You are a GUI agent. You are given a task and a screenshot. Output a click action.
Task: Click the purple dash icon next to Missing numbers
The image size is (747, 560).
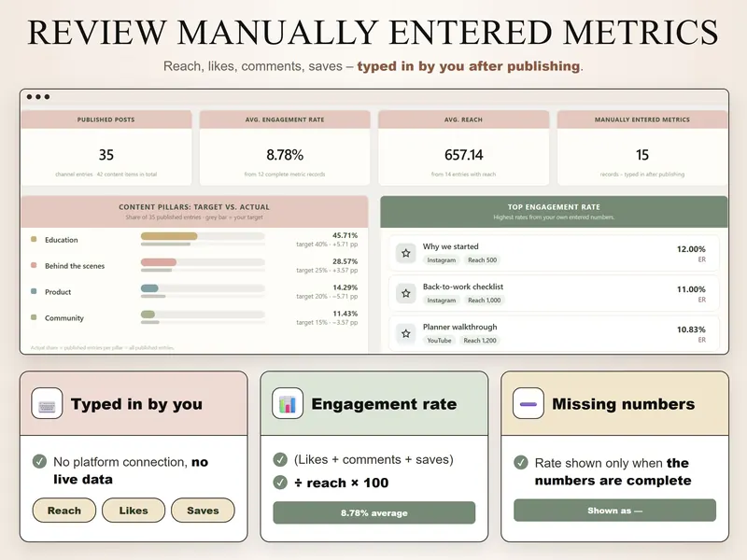(x=528, y=403)
